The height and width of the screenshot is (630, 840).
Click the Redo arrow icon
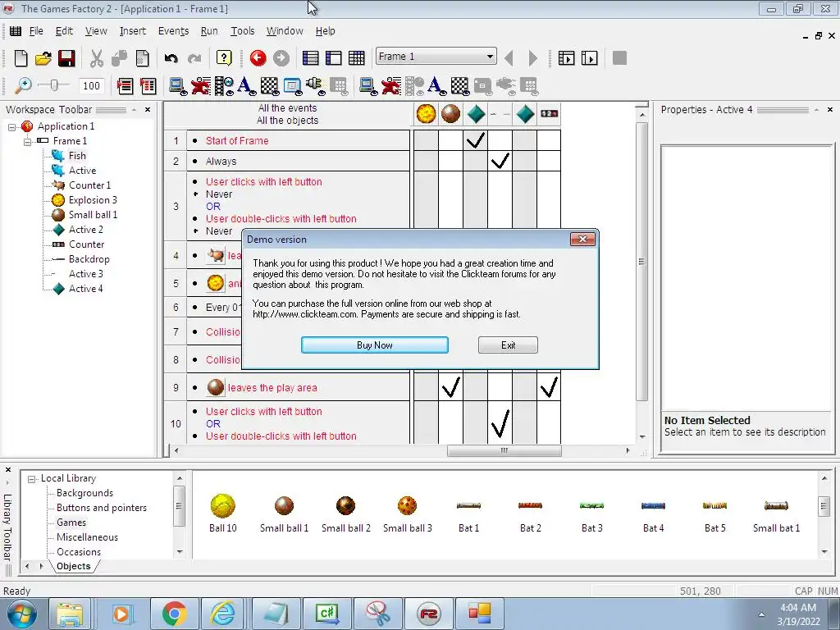194,58
